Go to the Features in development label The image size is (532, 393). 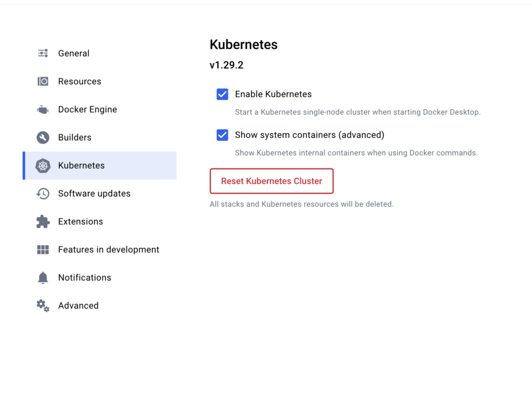(x=109, y=250)
